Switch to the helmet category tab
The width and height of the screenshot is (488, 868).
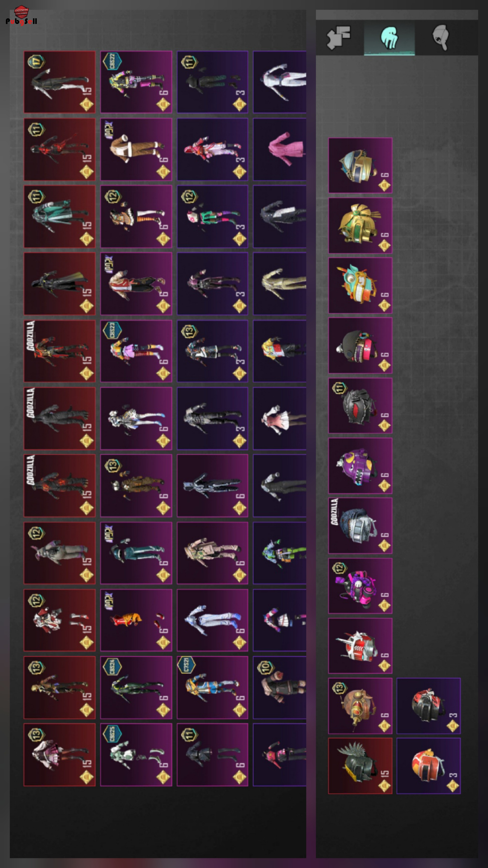441,37
